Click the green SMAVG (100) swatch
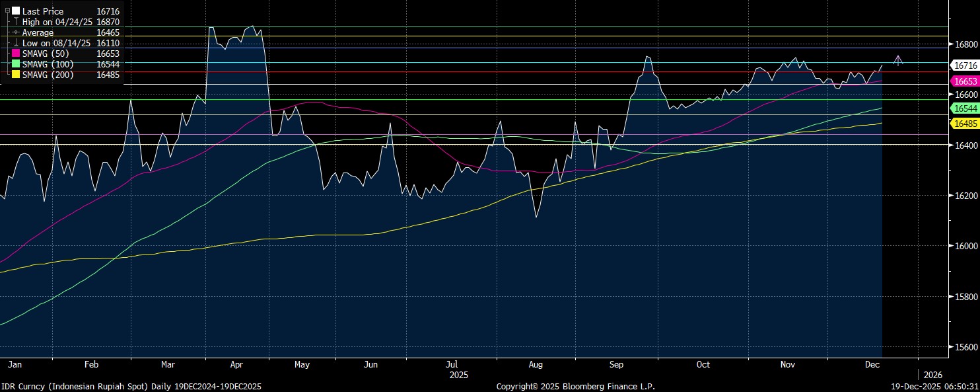 coord(16,64)
